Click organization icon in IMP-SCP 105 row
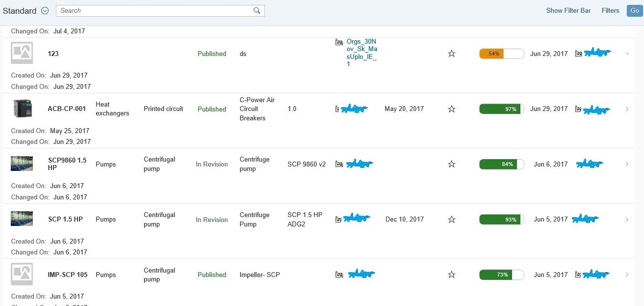Image resolution: width=644 pixels, height=306 pixels. tap(339, 275)
